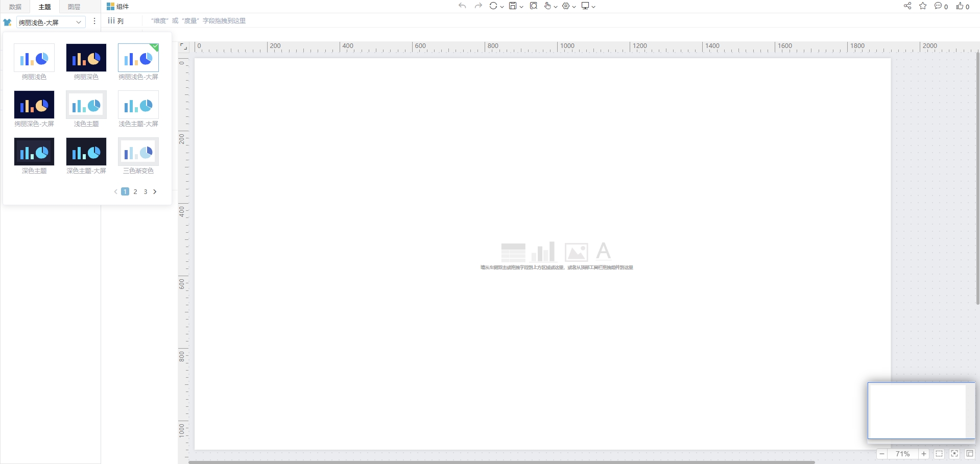The width and height of the screenshot is (980, 464).
Task: Click the screen monitor icon
Action: (x=585, y=6)
